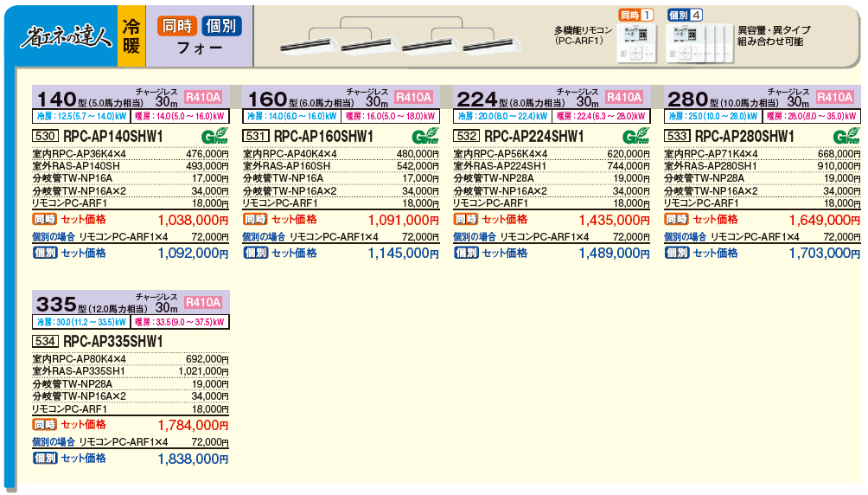Click the R410A badge on 140型
The width and height of the screenshot is (868, 495).
[x=203, y=97]
